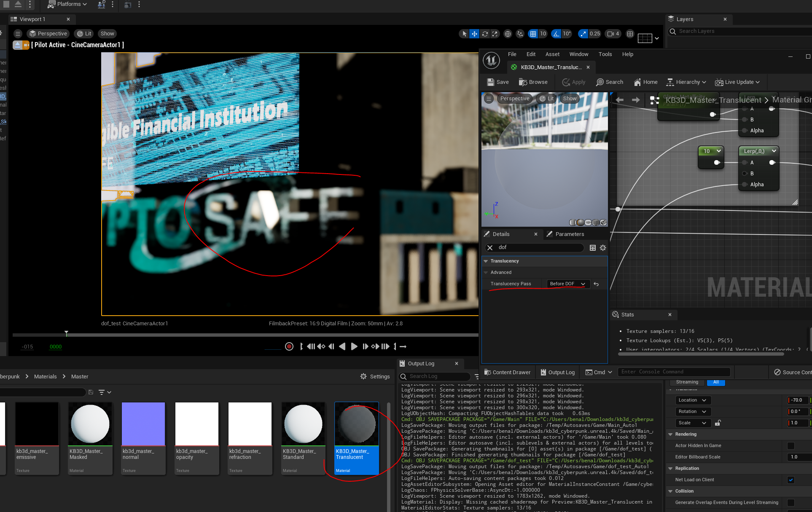
Task: Jump to the start of playback range
Action: [311, 346]
